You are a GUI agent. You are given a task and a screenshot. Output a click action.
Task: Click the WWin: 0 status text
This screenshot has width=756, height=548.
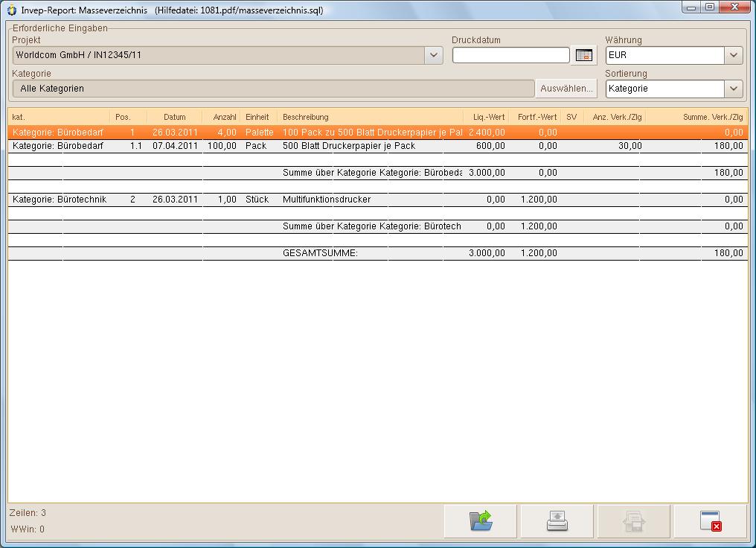tap(28, 529)
